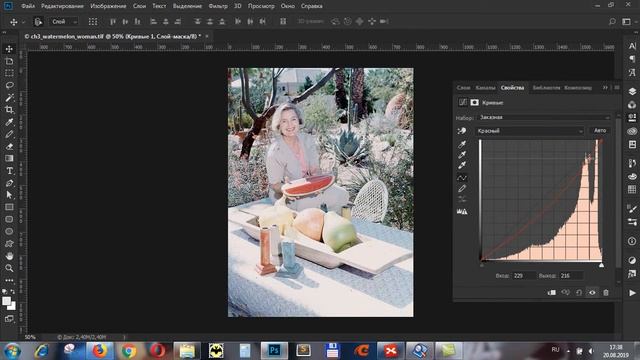Open the workspace switcher in the options bar
The width and height of the screenshot is (640, 360).
point(626,21)
